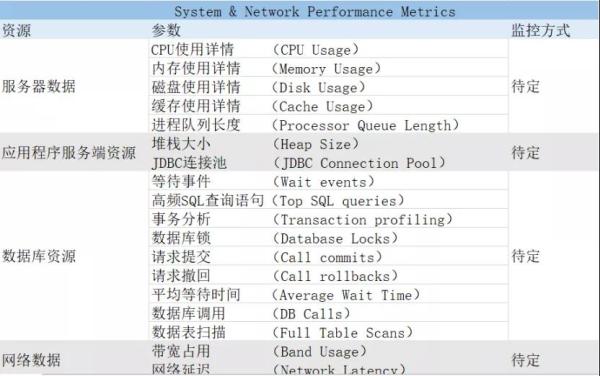Click the 数据库锁 Database Locks cell
Image resolution: width=600 pixels, height=376 pixels.
[328, 238]
